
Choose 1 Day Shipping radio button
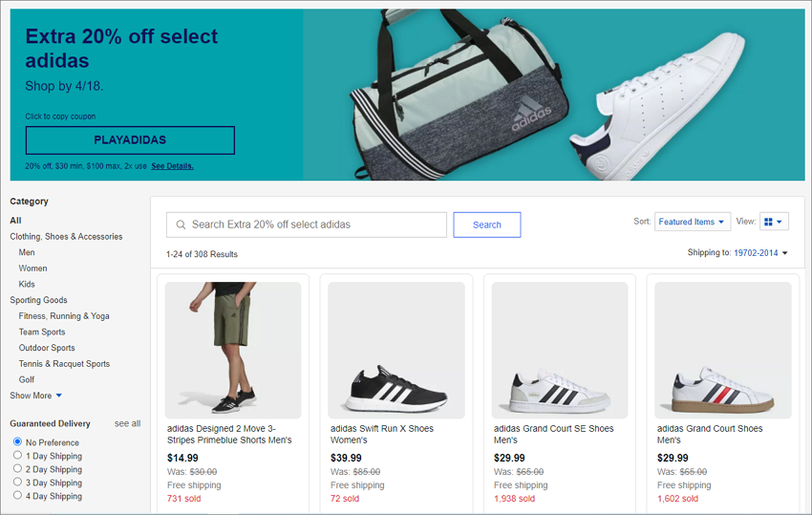coord(17,456)
